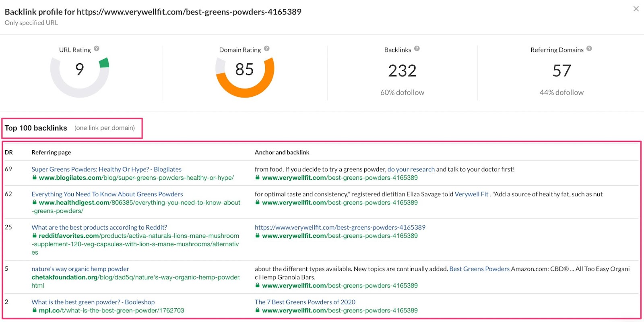The width and height of the screenshot is (644, 322).
Task: Follow the 'Verywell Fit' anchor link
Action: [471, 194]
